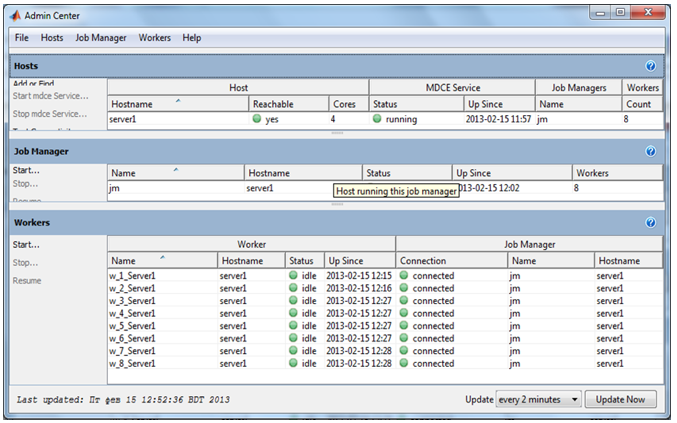
Task: Click Stop in Job Manager panel
Action: pyautogui.click(x=25, y=184)
